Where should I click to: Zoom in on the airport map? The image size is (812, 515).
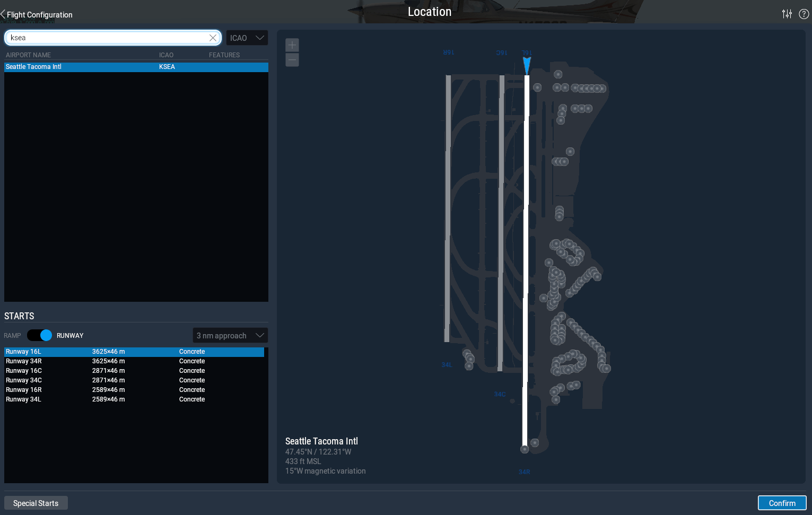pos(292,45)
